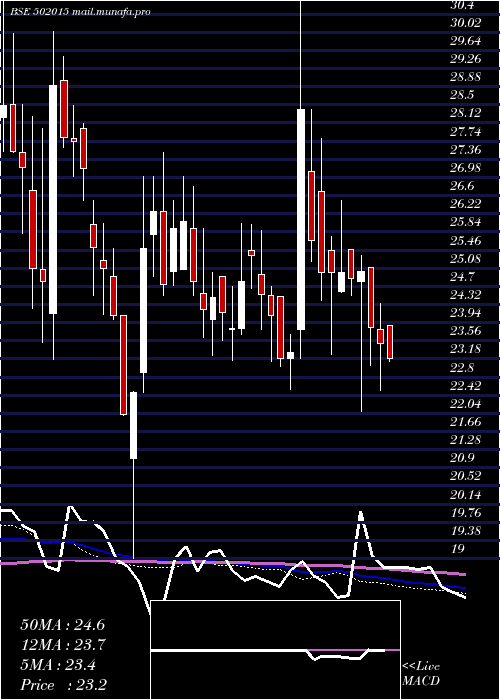Click the 27.36 price axis label

coord(465,149)
